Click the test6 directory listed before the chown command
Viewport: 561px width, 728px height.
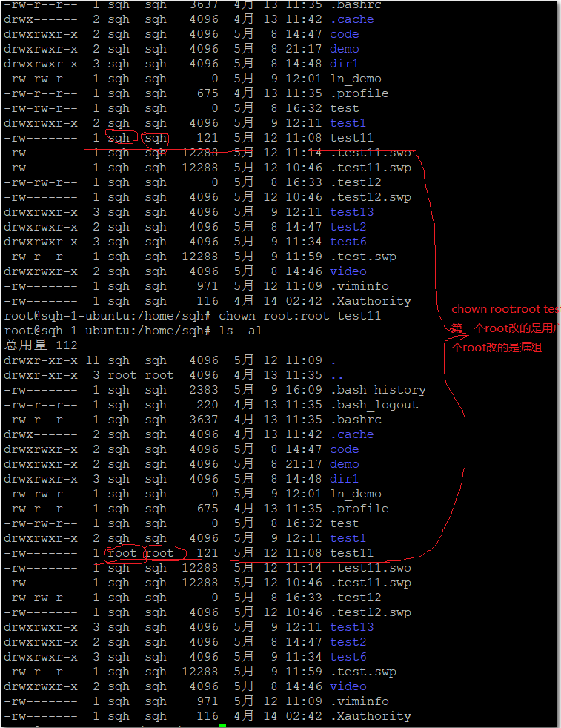(348, 242)
